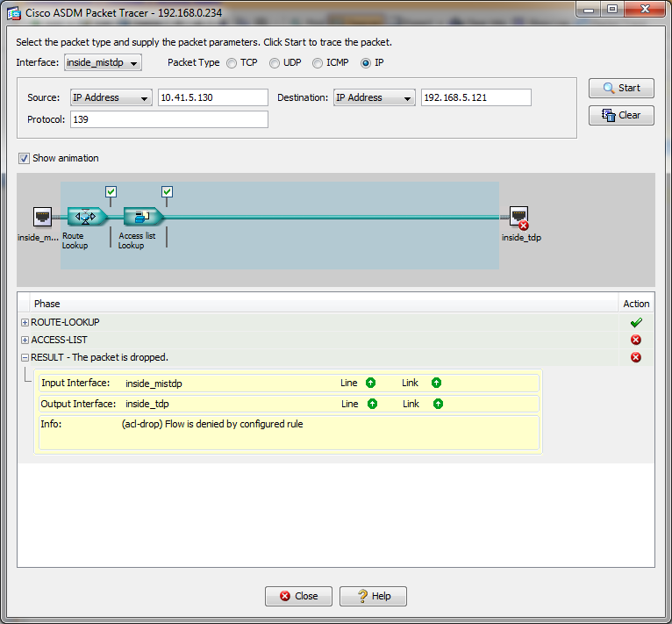Maximize the Packet Tracer window

[612, 10]
